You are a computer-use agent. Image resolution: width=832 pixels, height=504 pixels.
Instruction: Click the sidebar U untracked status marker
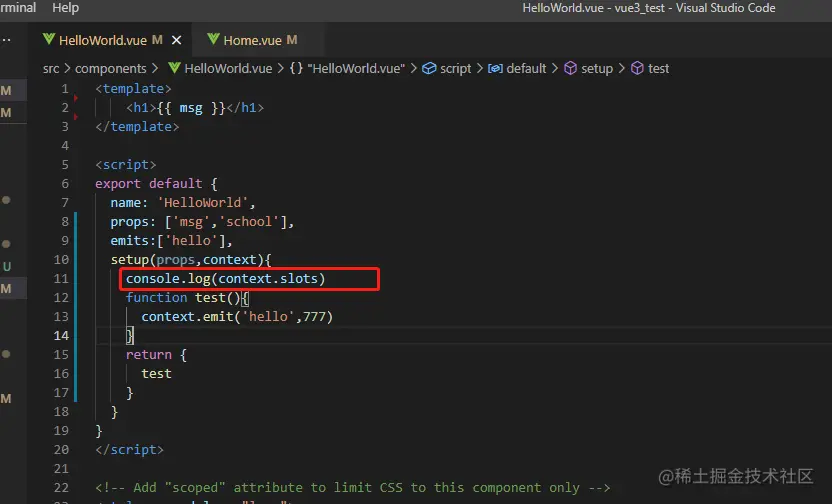[x=7, y=267]
